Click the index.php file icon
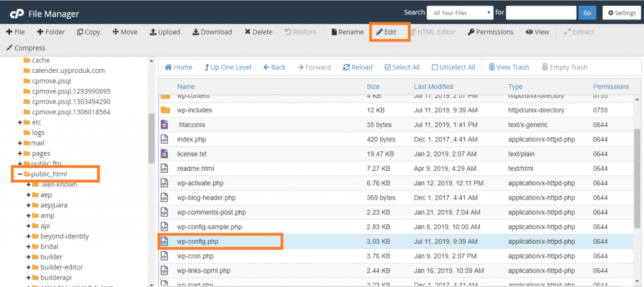Viewport: 644px width, 287px height. 165,139
